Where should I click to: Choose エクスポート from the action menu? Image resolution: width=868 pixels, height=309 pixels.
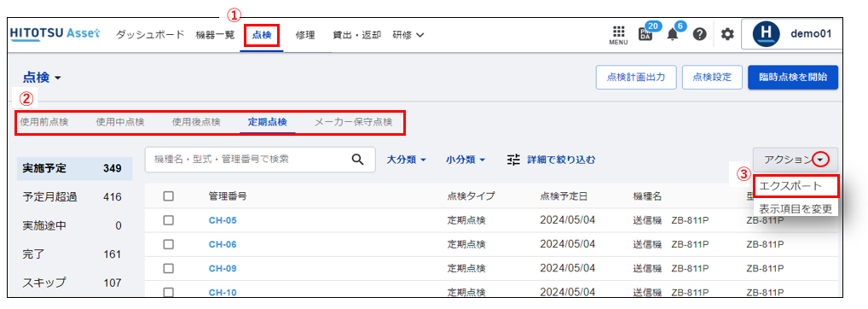(796, 186)
